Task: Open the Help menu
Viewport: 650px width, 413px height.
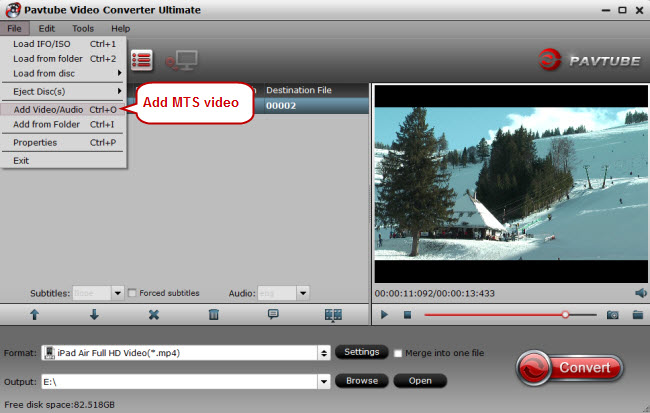Action: (121, 29)
